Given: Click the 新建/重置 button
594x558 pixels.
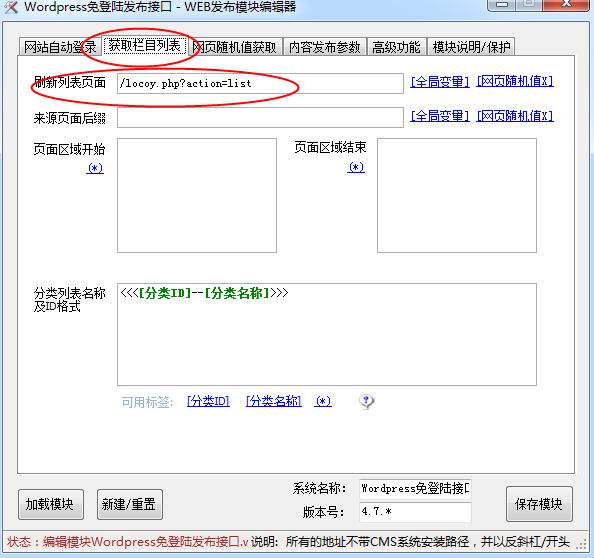Looking at the screenshot, I should pyautogui.click(x=130, y=504).
